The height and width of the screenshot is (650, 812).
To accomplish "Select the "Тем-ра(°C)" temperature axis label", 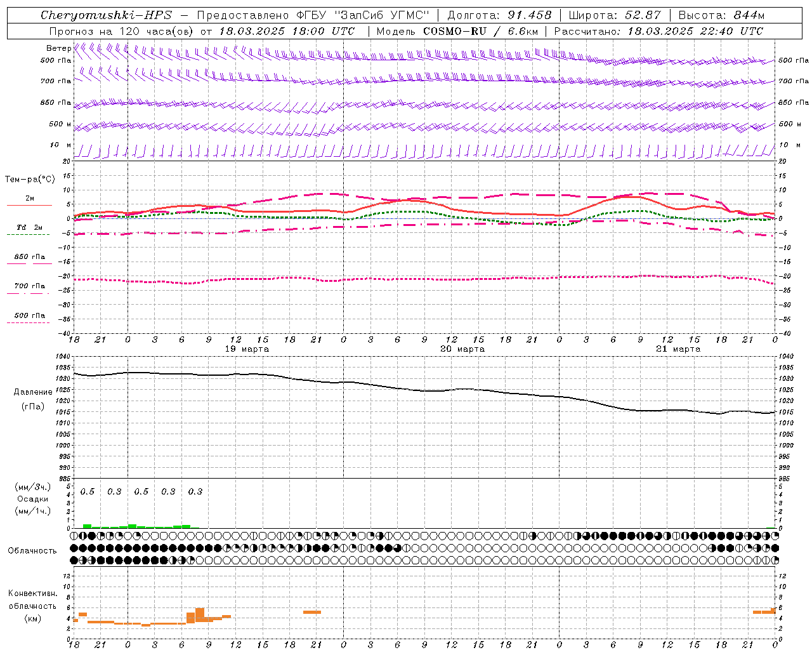I will click(x=30, y=180).
